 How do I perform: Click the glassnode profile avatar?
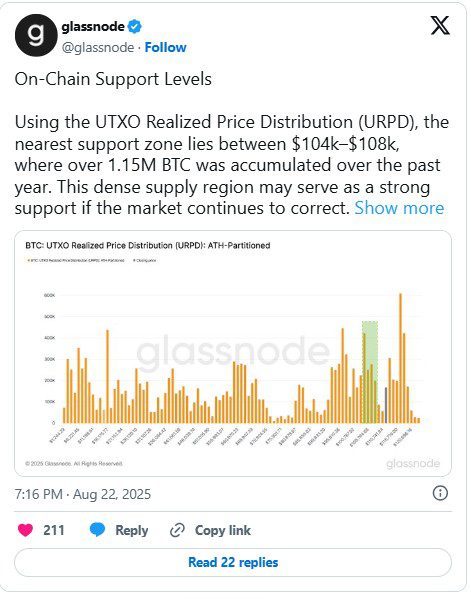pyautogui.click(x=36, y=36)
